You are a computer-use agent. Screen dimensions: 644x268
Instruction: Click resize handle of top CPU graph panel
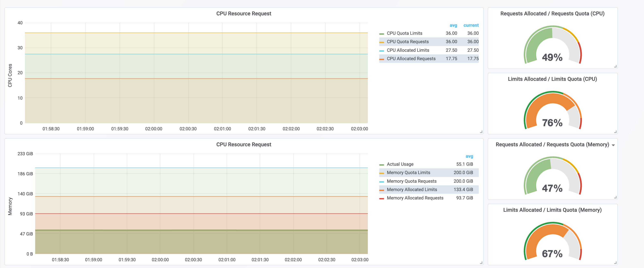(481, 132)
